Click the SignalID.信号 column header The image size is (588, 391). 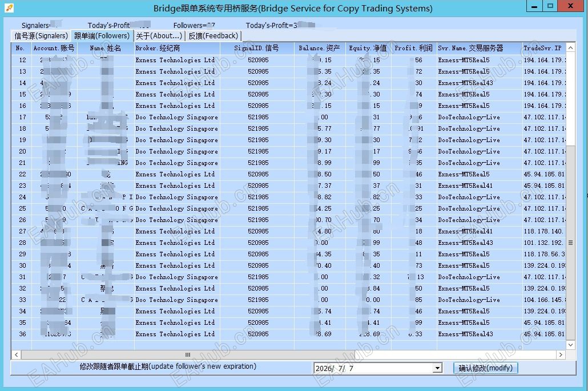tap(257, 48)
